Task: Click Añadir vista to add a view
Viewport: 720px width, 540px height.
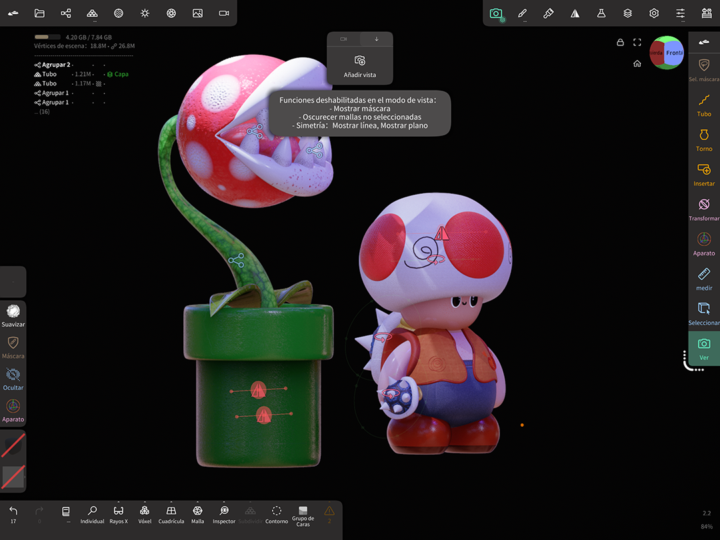Action: (360, 66)
